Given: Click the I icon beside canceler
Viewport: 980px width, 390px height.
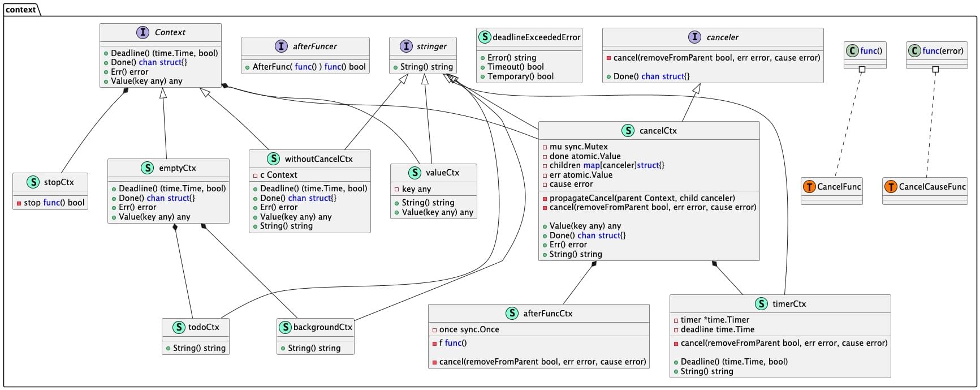Looking at the screenshot, I should (694, 37).
